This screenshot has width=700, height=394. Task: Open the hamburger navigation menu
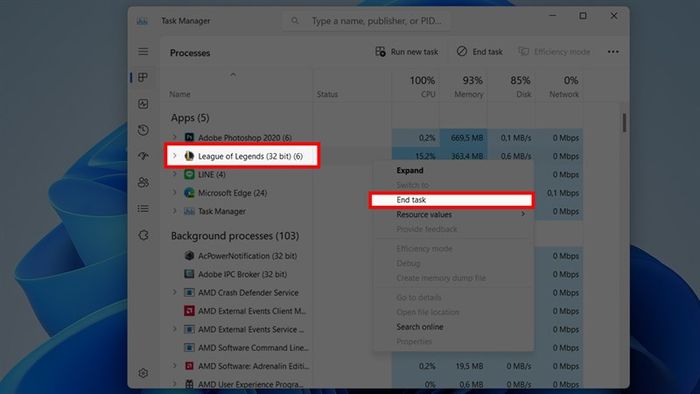pyautogui.click(x=143, y=52)
